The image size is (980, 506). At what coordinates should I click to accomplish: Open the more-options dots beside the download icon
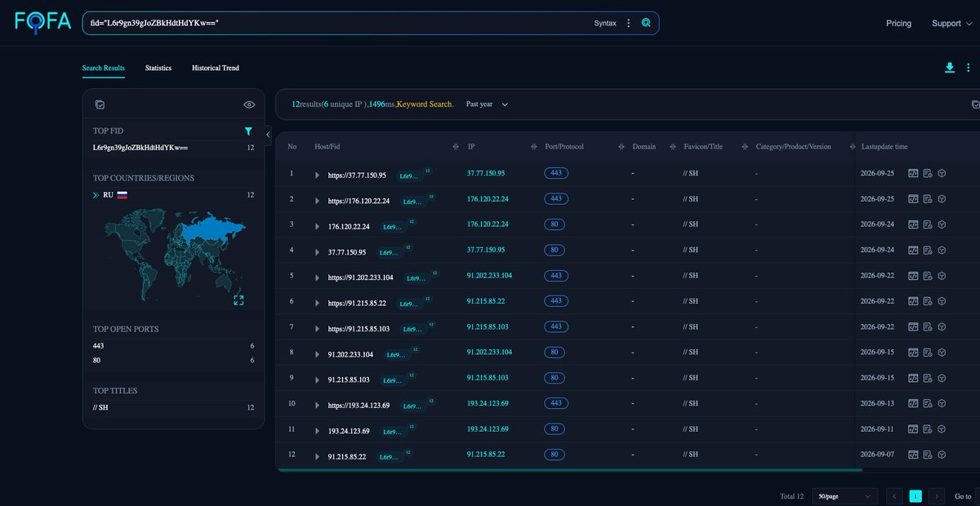coord(968,68)
